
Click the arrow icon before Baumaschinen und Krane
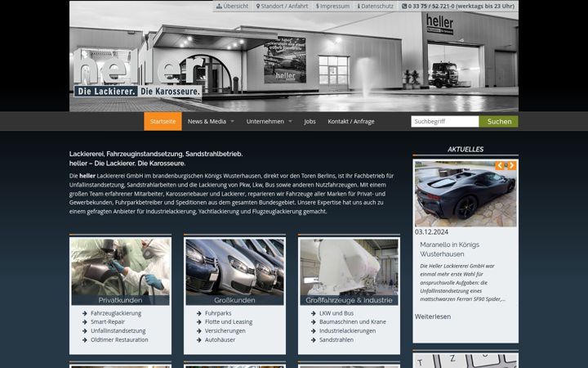314,322
